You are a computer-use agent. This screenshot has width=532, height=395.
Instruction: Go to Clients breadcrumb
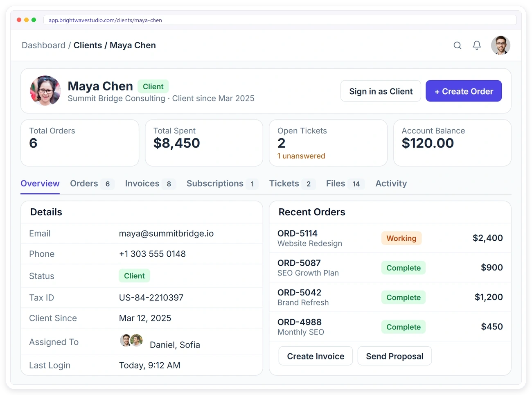(x=88, y=45)
